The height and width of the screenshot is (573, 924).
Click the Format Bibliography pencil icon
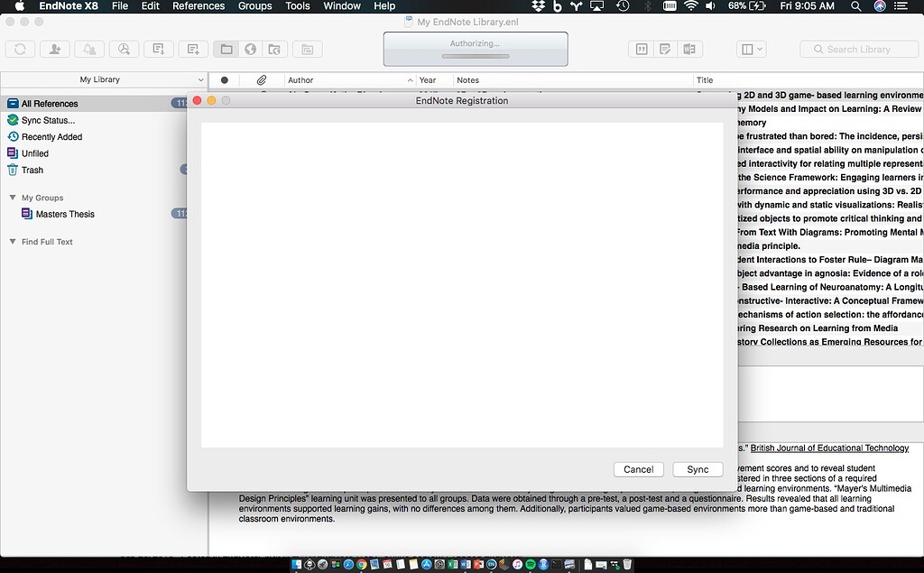coord(665,50)
